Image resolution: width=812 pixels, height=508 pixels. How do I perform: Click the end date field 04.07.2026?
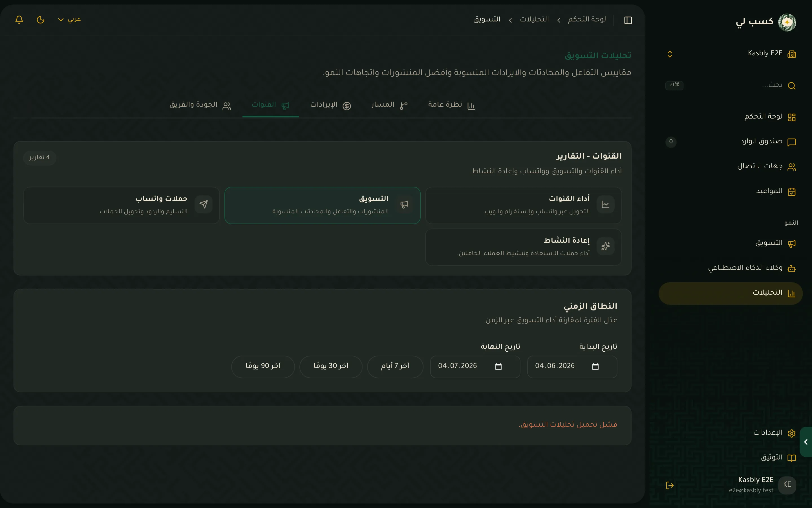475,367
